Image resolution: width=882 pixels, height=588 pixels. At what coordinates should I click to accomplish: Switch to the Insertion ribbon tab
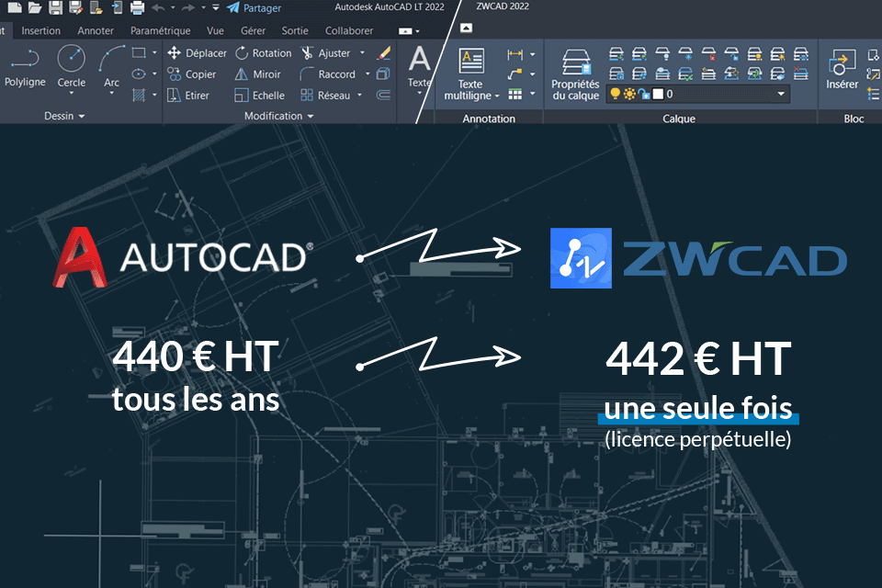[x=40, y=31]
